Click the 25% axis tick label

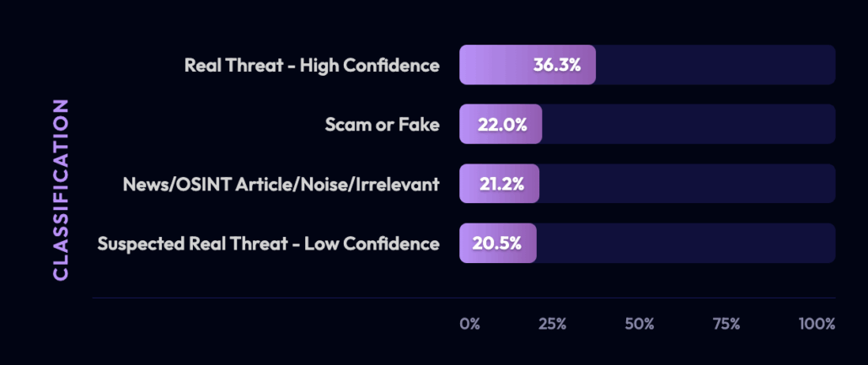coord(553,324)
